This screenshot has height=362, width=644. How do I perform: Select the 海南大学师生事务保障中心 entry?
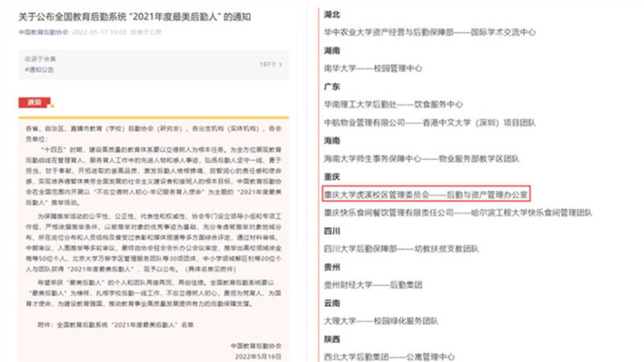point(421,158)
